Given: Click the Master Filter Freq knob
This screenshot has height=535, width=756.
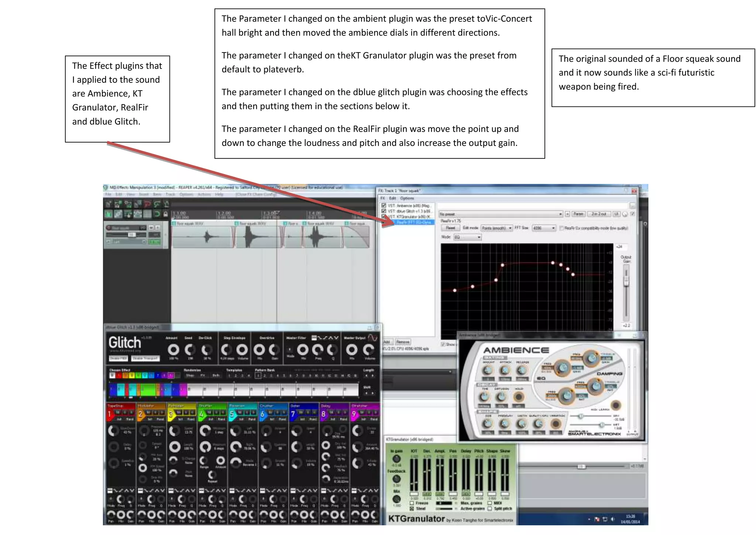Looking at the screenshot, I should [x=317, y=349].
